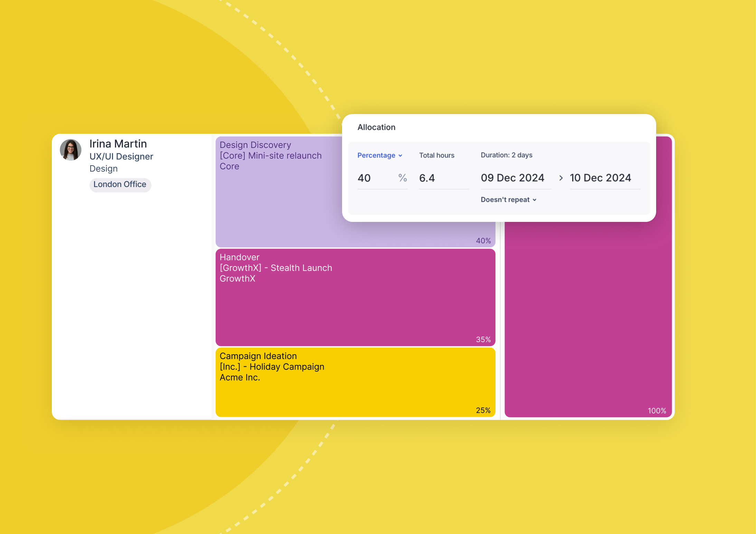Viewport: 756px width, 534px height.
Task: Open the Percentage unit dropdown
Action: pyautogui.click(x=379, y=156)
